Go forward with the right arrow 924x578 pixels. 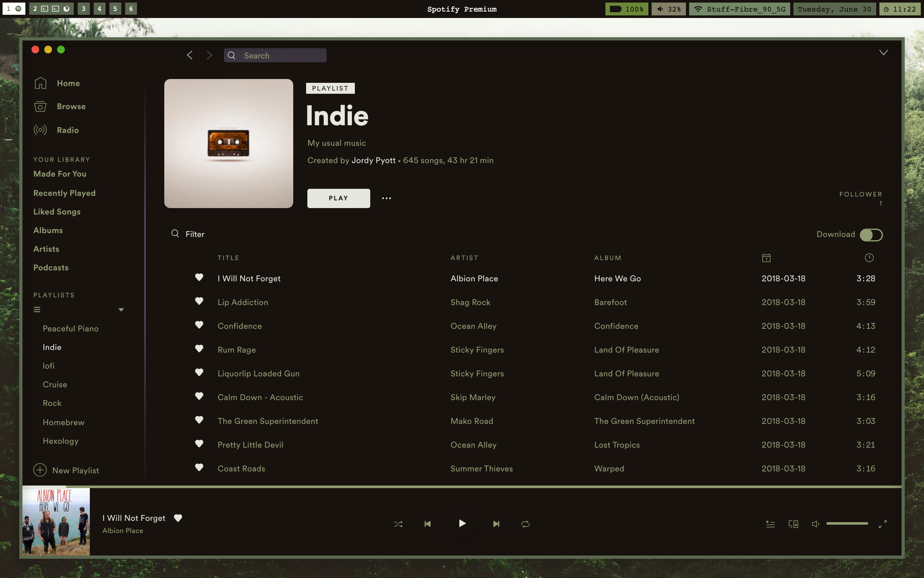209,56
